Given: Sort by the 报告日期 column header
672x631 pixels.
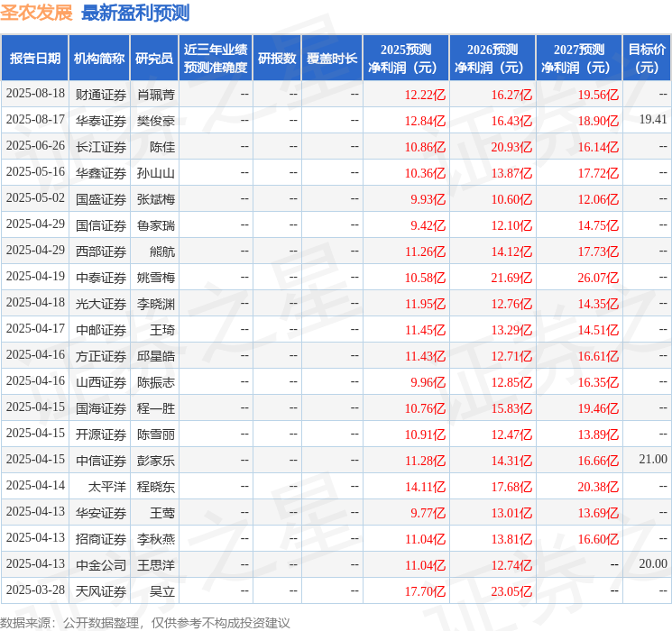Looking at the screenshot, I should 35,59.
